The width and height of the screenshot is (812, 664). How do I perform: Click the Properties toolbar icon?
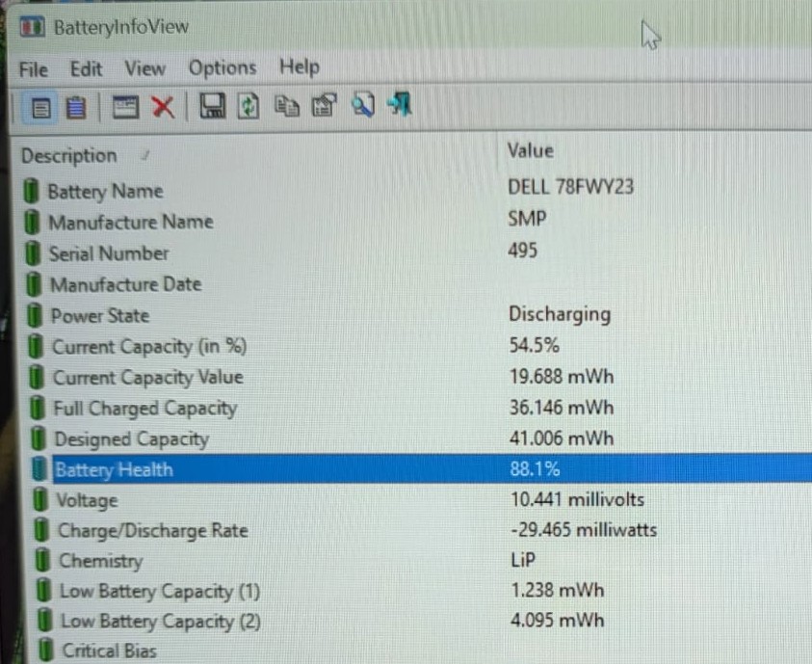pos(324,105)
